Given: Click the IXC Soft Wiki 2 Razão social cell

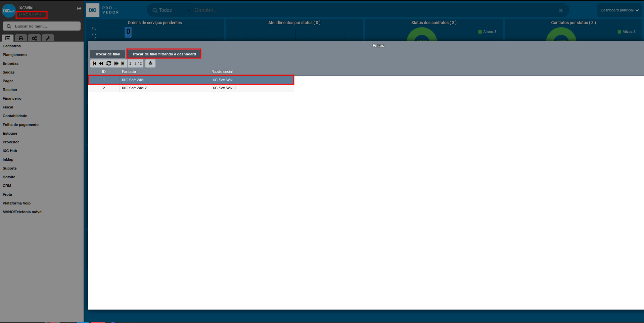Looking at the screenshot, I should 251,88.
